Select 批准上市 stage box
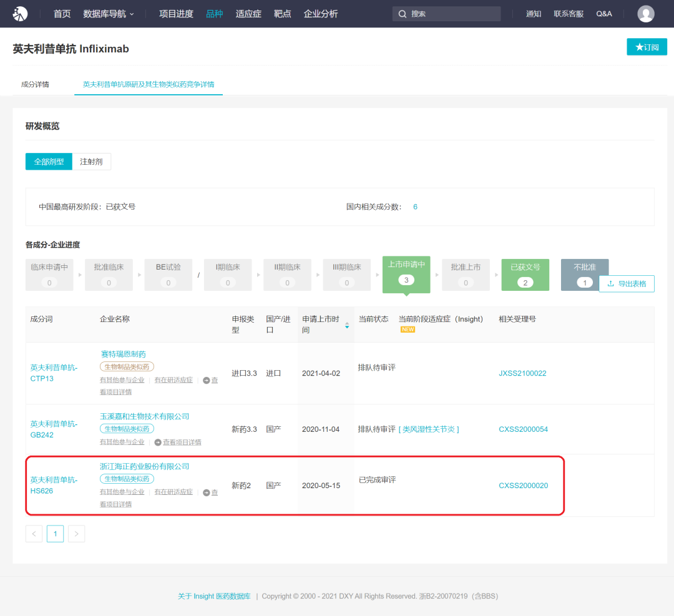This screenshot has height=616, width=674. (466, 275)
